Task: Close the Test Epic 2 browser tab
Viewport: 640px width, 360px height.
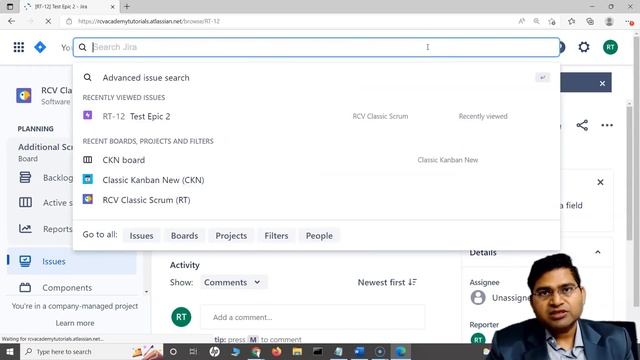Action: (113, 7)
